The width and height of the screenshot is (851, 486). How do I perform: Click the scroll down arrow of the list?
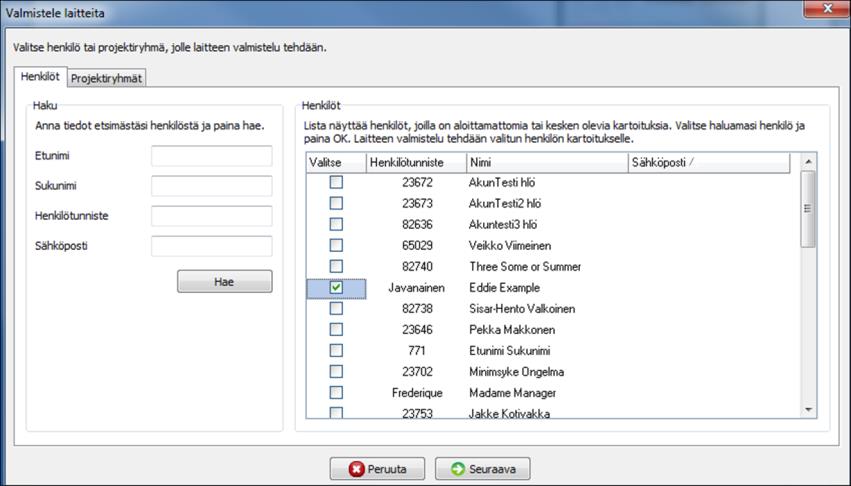pos(808,410)
